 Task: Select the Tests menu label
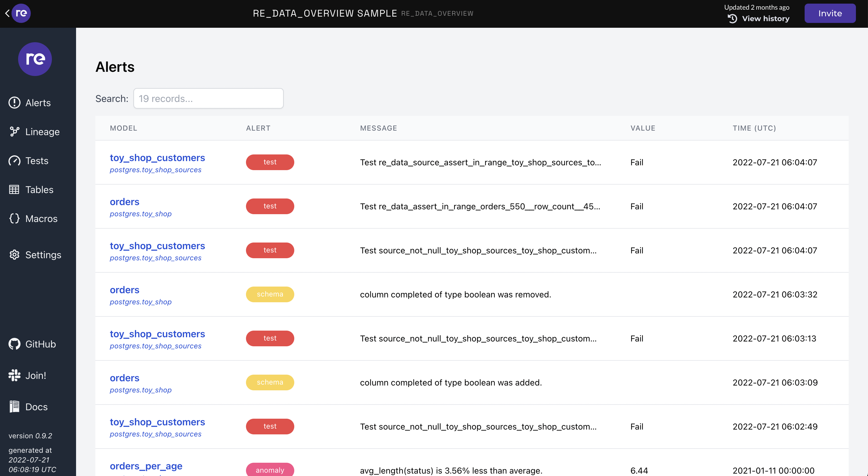tap(37, 161)
